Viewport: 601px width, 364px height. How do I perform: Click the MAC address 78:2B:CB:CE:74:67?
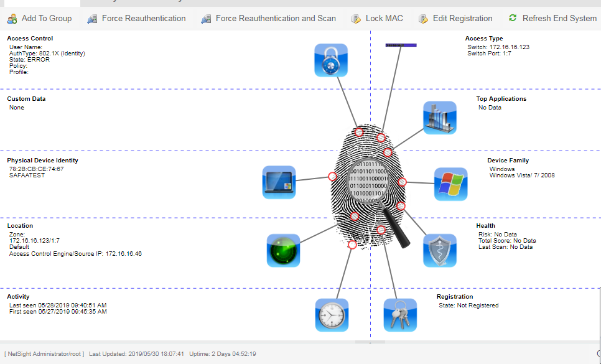point(36,169)
